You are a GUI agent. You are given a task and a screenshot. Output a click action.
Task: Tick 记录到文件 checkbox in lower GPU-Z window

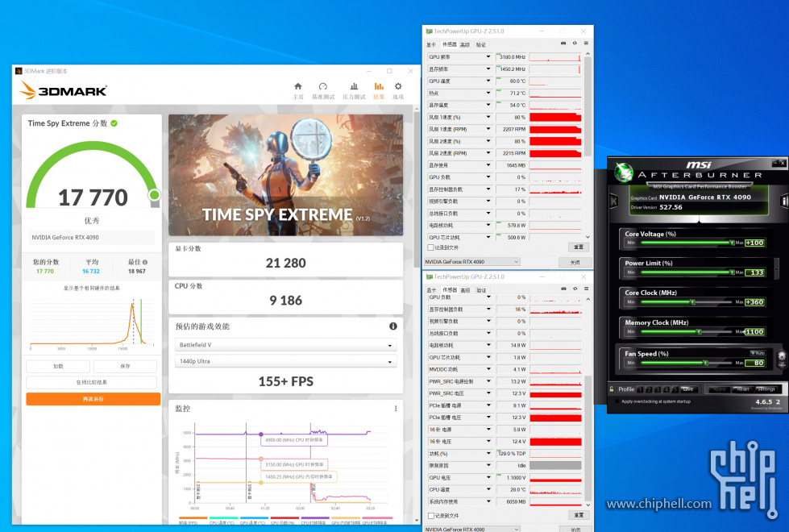[x=430, y=516]
